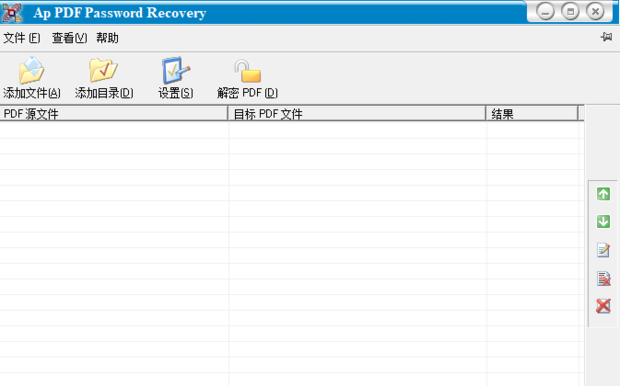Viewport: 620px width, 386px height.
Task: Click the 目标 PDF 文件 column header
Action: [x=357, y=114]
